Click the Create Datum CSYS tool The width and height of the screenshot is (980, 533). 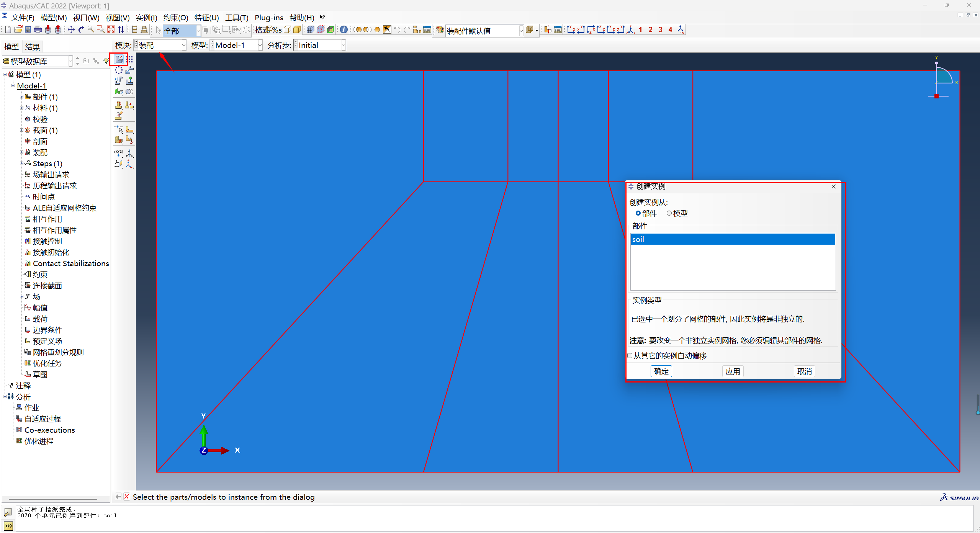pyautogui.click(x=130, y=153)
